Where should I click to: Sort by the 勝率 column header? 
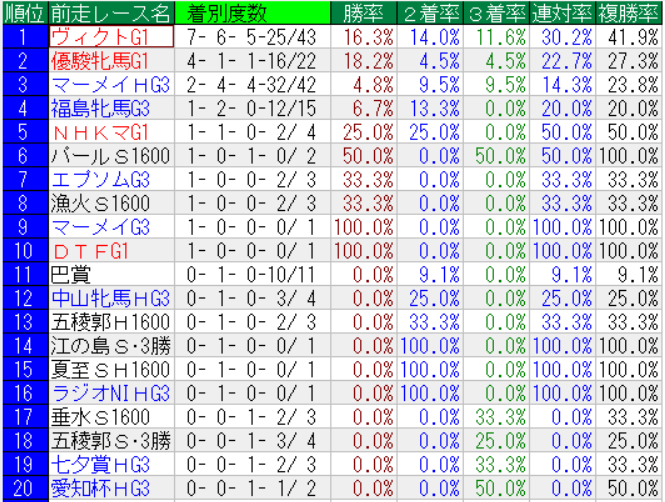pyautogui.click(x=363, y=13)
